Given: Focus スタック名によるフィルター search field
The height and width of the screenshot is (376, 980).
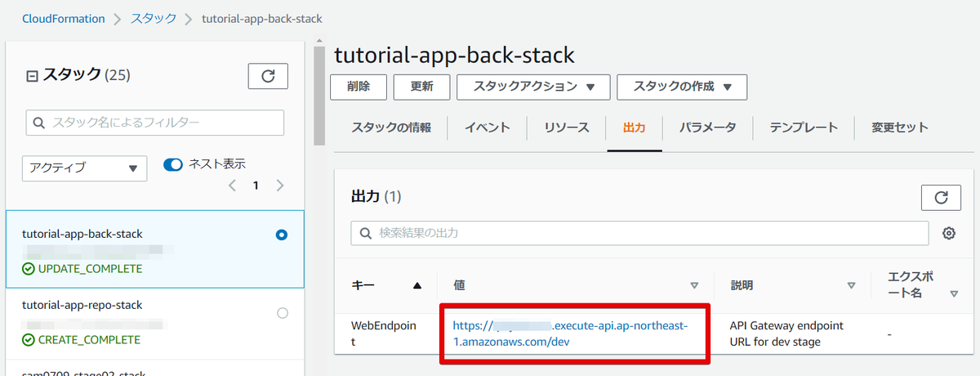Looking at the screenshot, I should (155, 123).
